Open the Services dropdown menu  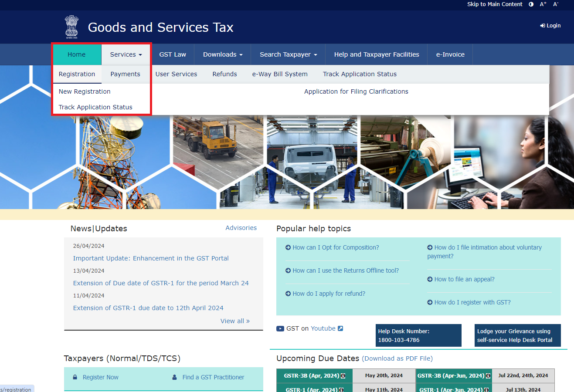point(126,54)
